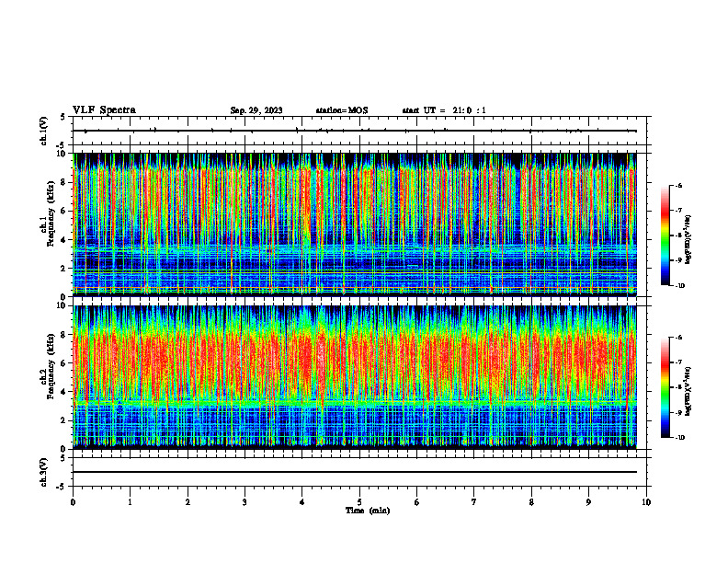
Task: Click the "8" tick on the time axis
Action: point(531,502)
